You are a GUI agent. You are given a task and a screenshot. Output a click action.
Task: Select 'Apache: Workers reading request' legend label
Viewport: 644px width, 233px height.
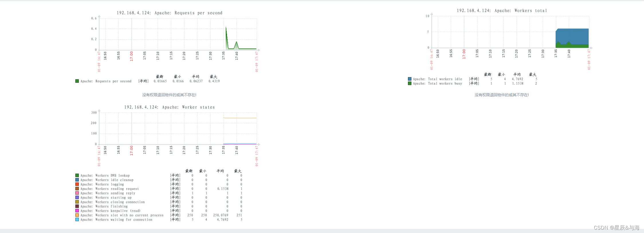pos(109,189)
